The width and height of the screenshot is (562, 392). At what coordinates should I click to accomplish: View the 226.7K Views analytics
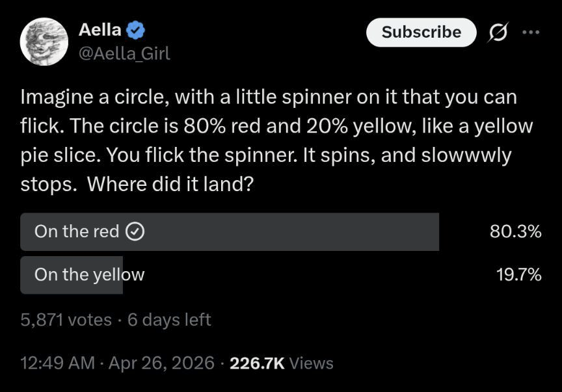pos(282,363)
